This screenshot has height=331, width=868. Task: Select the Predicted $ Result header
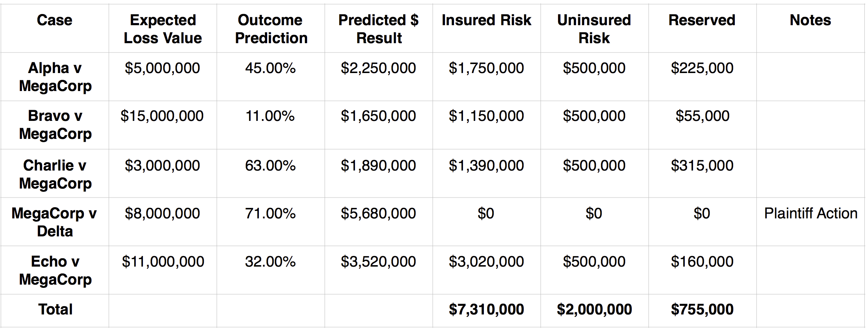tap(379, 29)
